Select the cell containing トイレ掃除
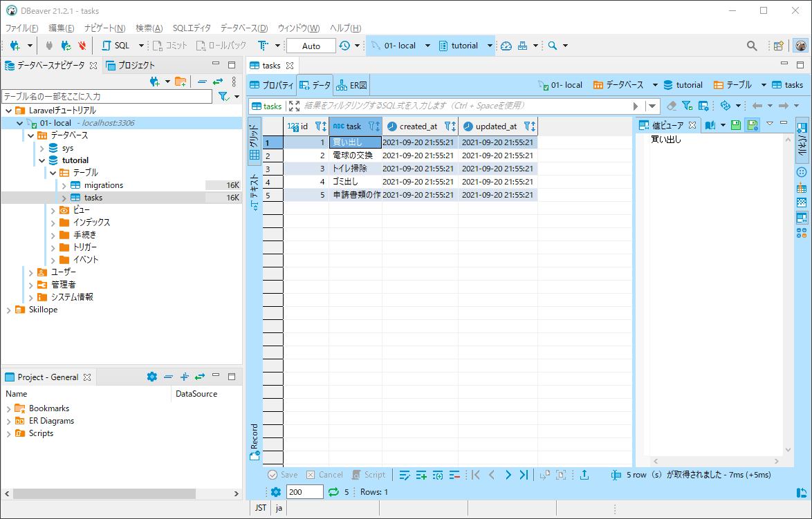The image size is (812, 519). click(x=356, y=169)
